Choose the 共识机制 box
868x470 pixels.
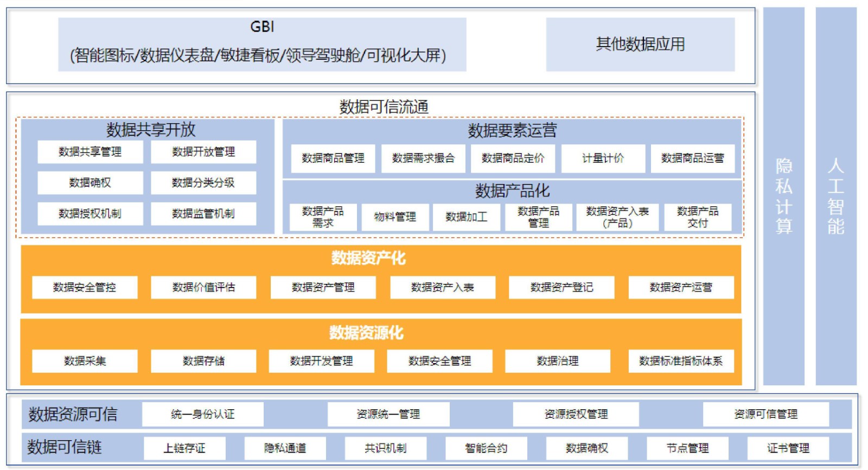[x=386, y=448]
